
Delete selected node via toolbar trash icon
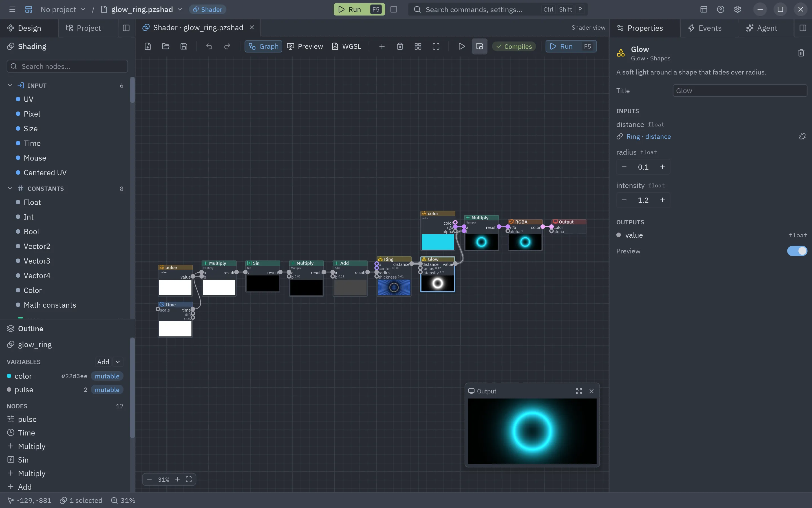[x=400, y=46]
